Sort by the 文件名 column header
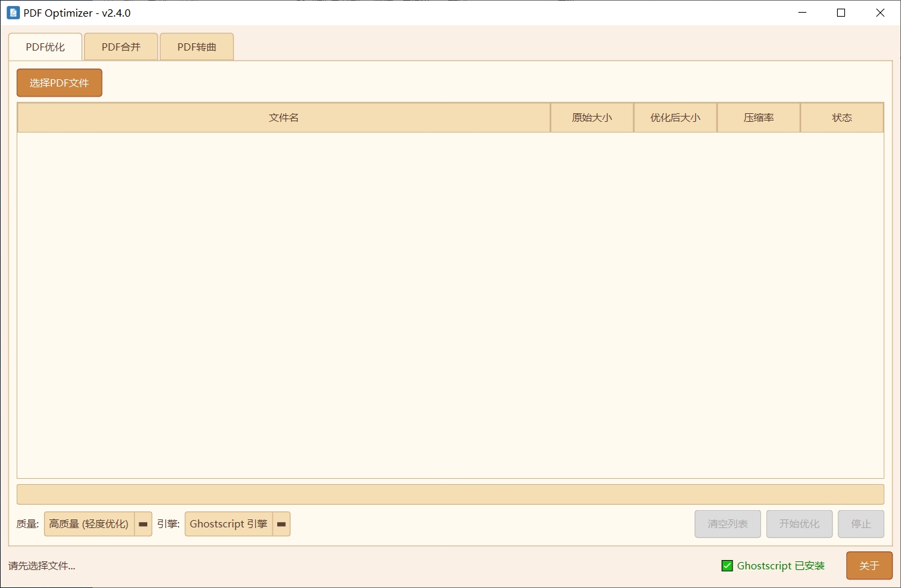This screenshot has height=588, width=901. (284, 118)
